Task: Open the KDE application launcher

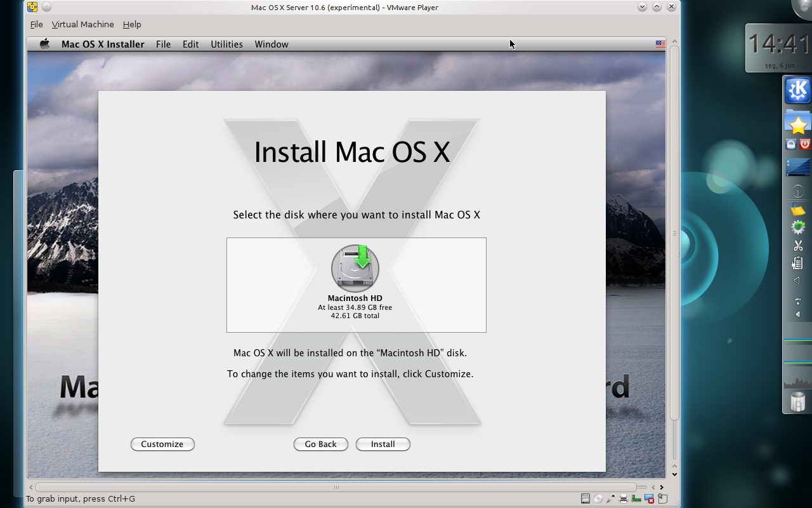Action: tap(798, 90)
